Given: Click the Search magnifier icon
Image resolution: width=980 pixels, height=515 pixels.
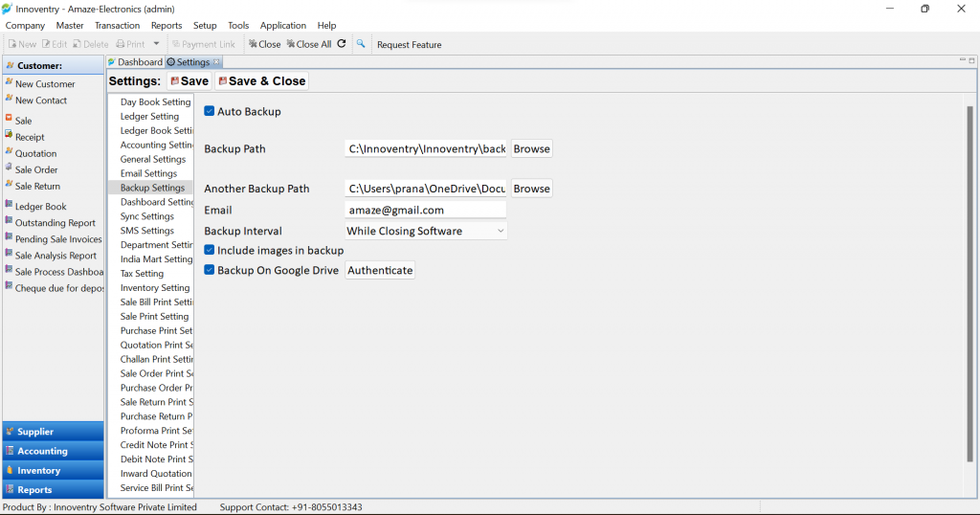Looking at the screenshot, I should [x=361, y=44].
